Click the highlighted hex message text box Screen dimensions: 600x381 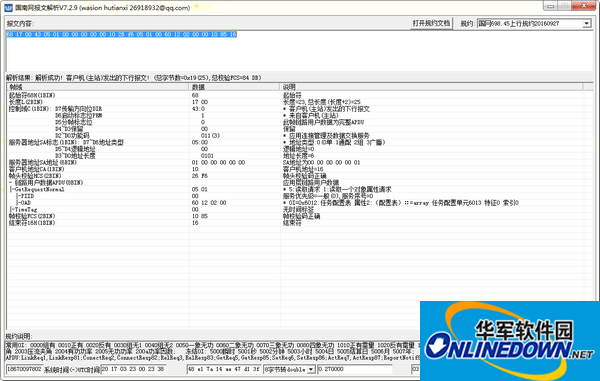tap(299, 50)
